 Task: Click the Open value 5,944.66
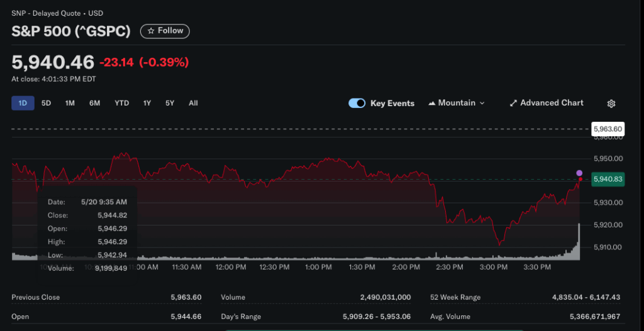(186, 317)
